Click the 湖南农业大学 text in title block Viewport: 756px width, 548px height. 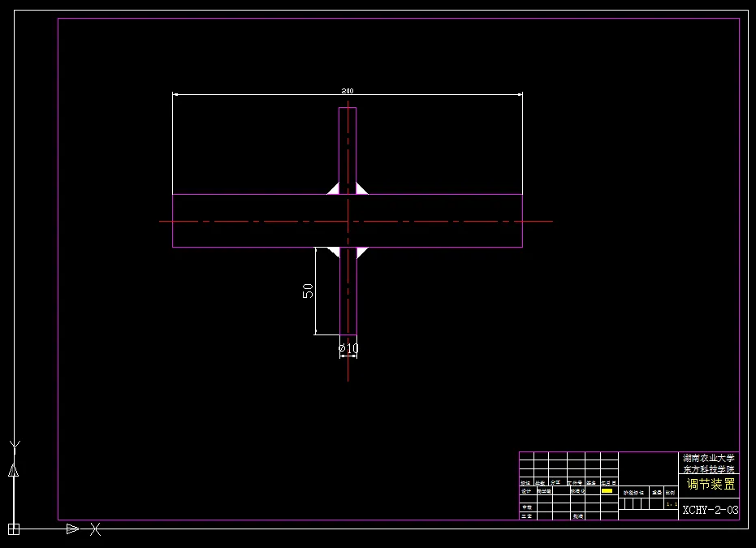(709, 459)
